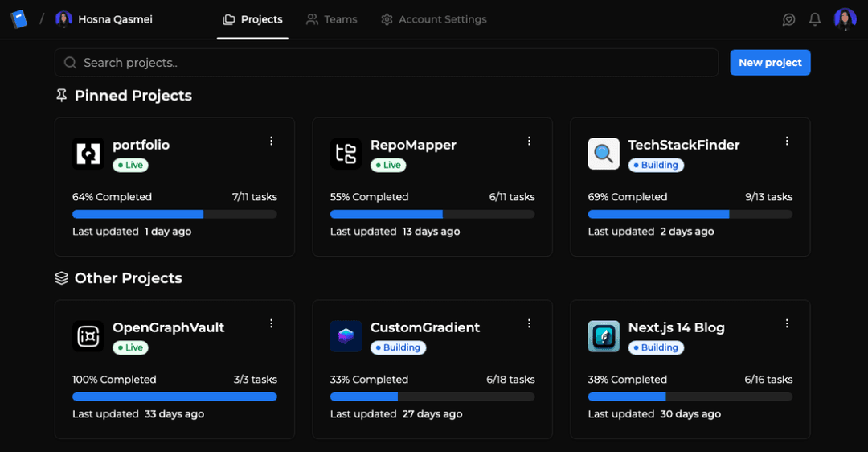This screenshot has height=452, width=868.
Task: Click the Next.js 14 Blog feather icon
Action: (x=604, y=336)
